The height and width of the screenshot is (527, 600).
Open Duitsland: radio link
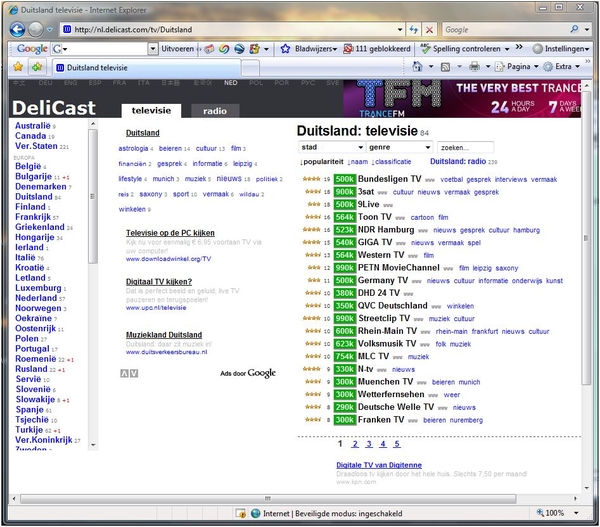pyautogui.click(x=458, y=162)
